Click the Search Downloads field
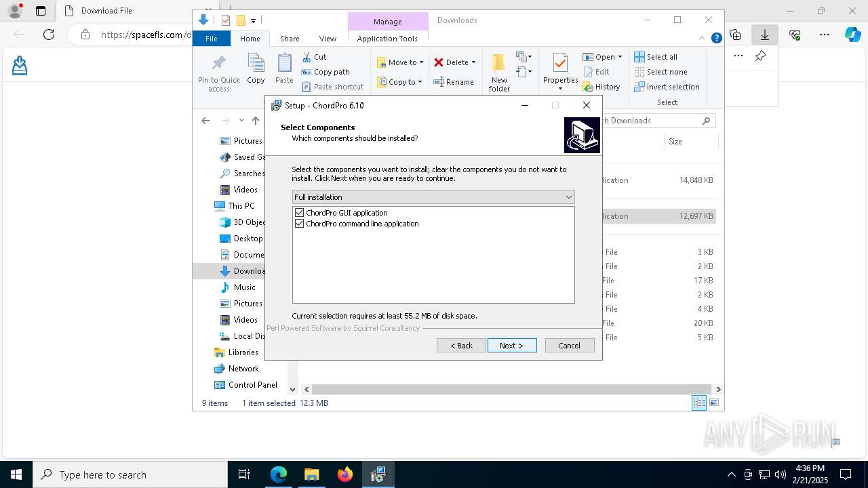868x488 pixels. pos(658,121)
